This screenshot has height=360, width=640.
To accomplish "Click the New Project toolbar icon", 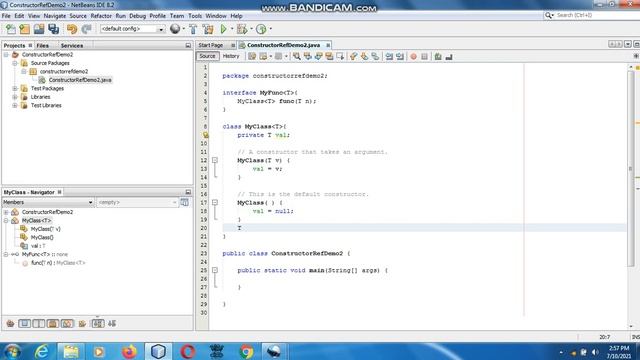I will pyautogui.click(x=24, y=29).
